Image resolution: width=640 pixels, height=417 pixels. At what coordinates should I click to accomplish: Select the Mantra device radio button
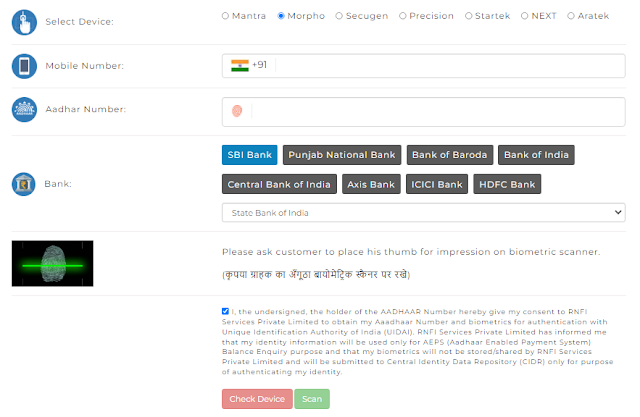click(x=225, y=16)
